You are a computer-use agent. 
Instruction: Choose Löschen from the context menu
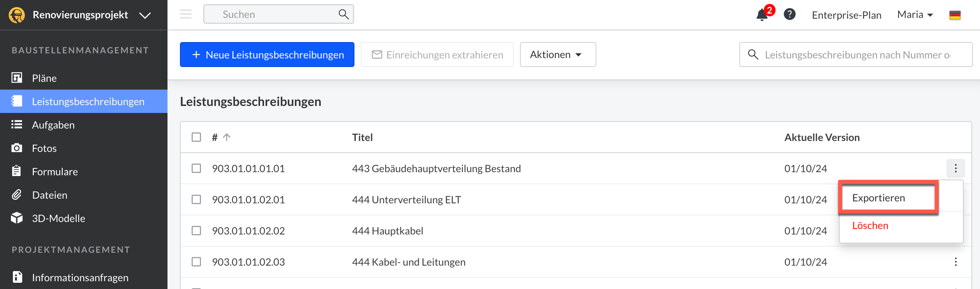click(x=870, y=226)
